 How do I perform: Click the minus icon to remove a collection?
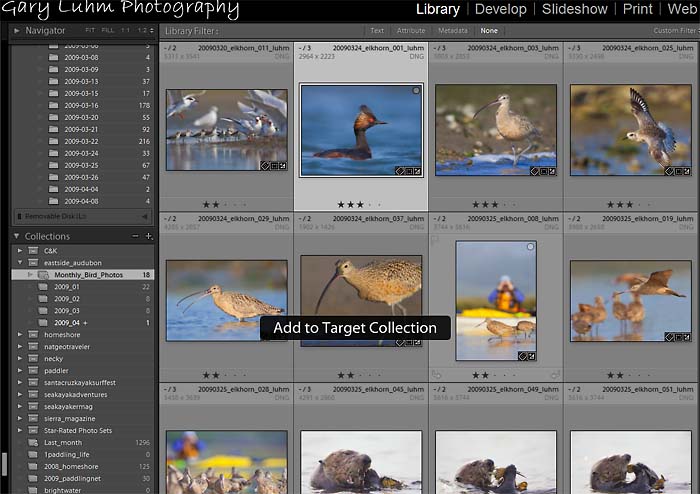(135, 236)
